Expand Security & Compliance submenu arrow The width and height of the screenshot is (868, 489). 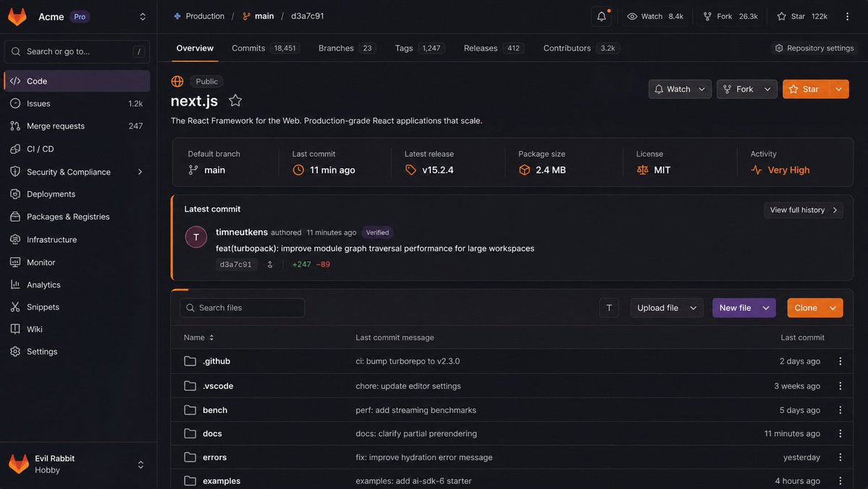click(140, 172)
